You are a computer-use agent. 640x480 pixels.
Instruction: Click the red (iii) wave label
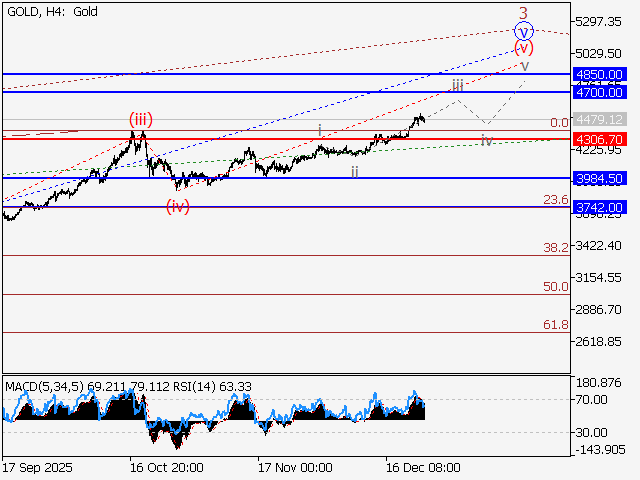(x=140, y=120)
